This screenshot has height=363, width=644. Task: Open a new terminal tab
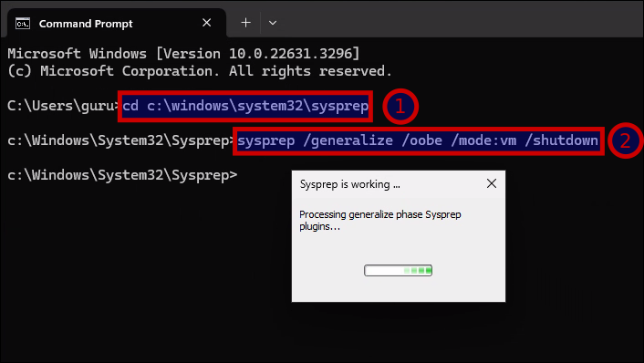coord(245,23)
